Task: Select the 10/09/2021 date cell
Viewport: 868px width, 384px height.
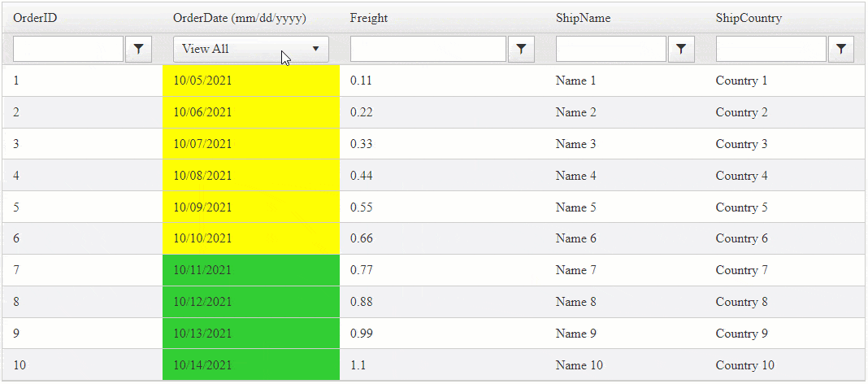Action: (x=251, y=207)
